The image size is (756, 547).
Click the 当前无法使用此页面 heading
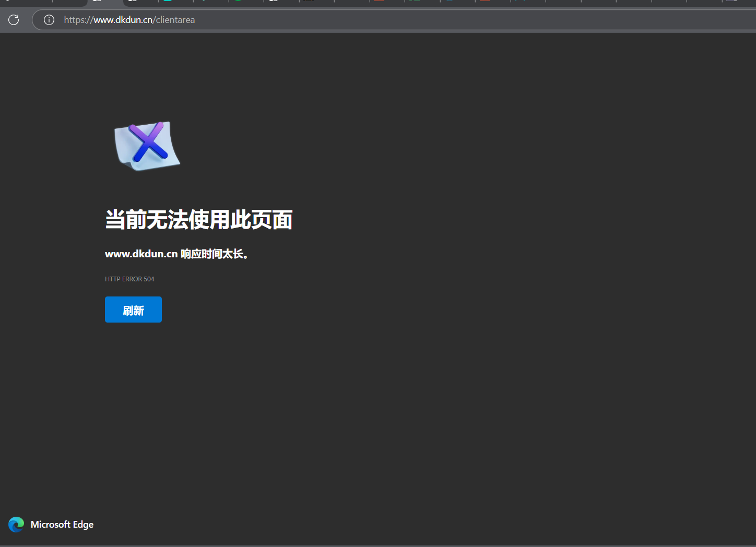coord(198,219)
